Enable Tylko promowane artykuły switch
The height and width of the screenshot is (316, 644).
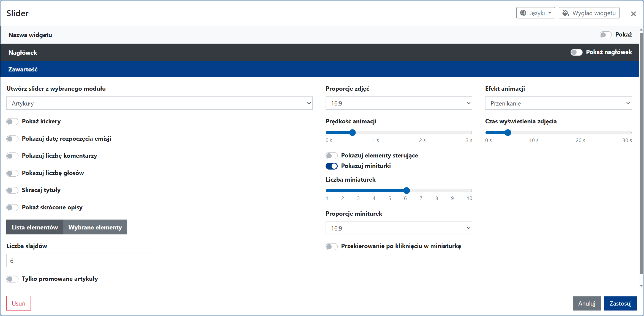(12, 279)
